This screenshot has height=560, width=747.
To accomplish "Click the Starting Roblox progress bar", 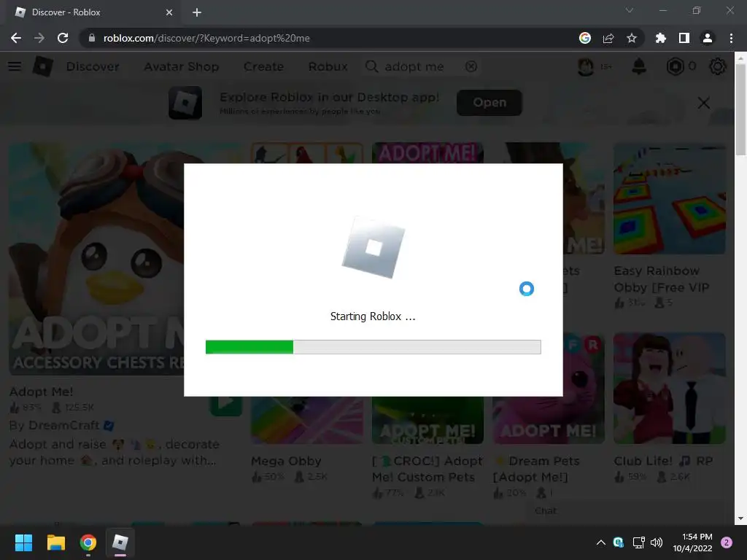I will coord(373,346).
